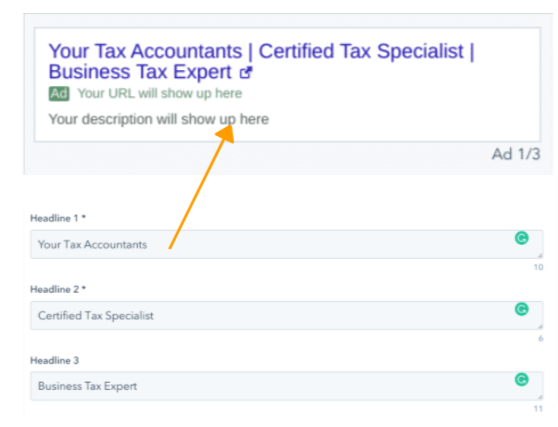Image resolution: width=558 pixels, height=427 pixels.
Task: Click the remaining characters counter showing 11
Action: (538, 409)
